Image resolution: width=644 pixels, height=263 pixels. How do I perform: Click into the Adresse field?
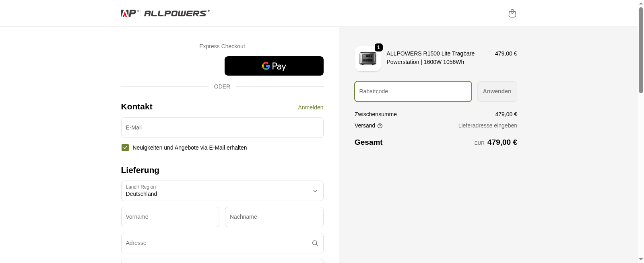(x=222, y=243)
